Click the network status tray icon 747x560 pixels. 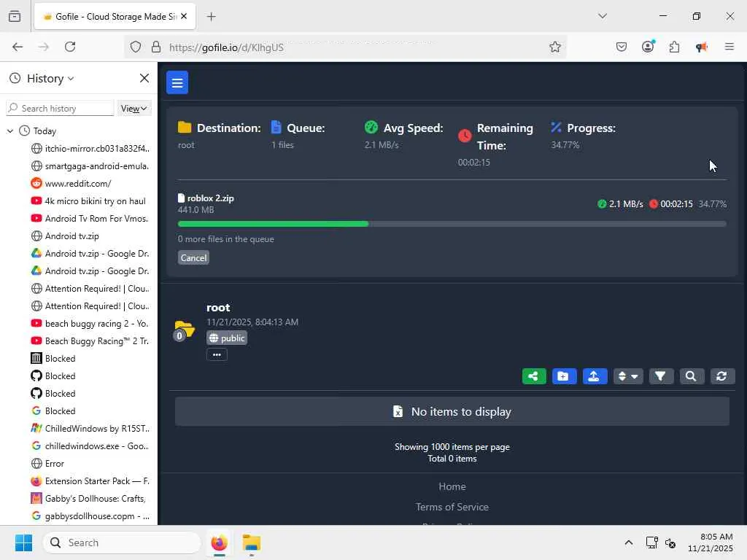point(651,542)
